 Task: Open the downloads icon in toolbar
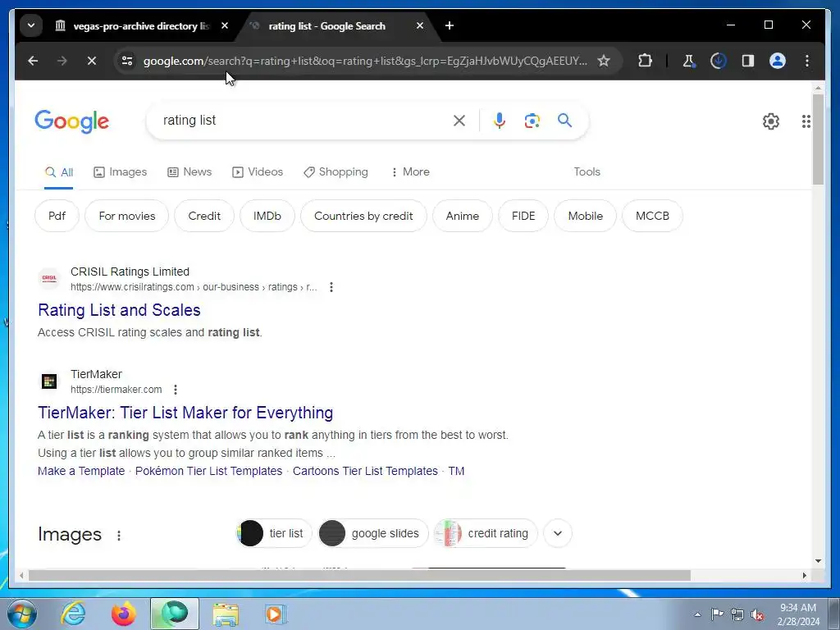click(x=719, y=61)
